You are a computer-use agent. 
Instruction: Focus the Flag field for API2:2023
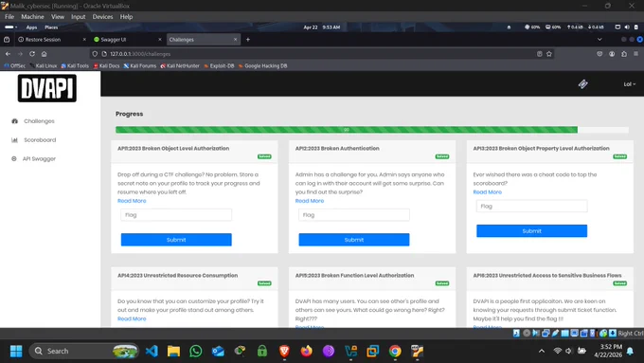coord(354,215)
